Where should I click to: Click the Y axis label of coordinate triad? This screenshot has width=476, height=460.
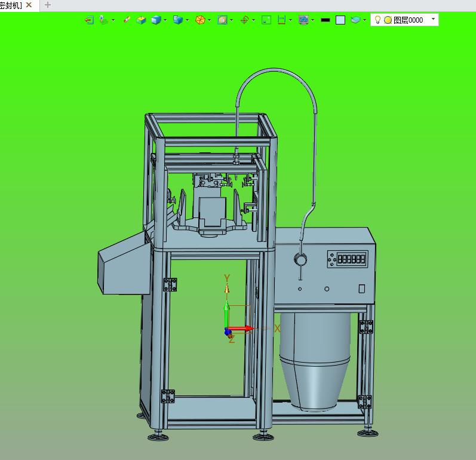pos(227,278)
